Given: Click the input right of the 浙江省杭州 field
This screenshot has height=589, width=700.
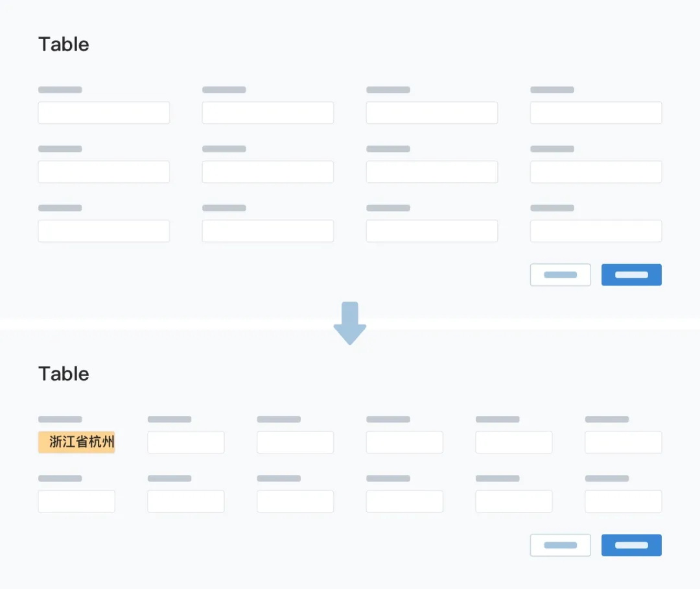Looking at the screenshot, I should [186, 442].
